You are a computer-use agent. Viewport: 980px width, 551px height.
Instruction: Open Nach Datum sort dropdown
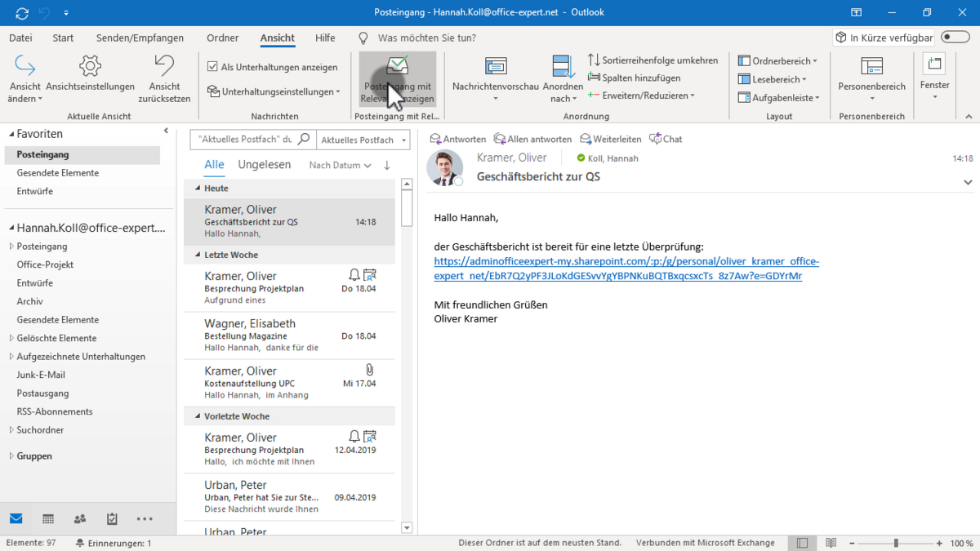tap(340, 166)
